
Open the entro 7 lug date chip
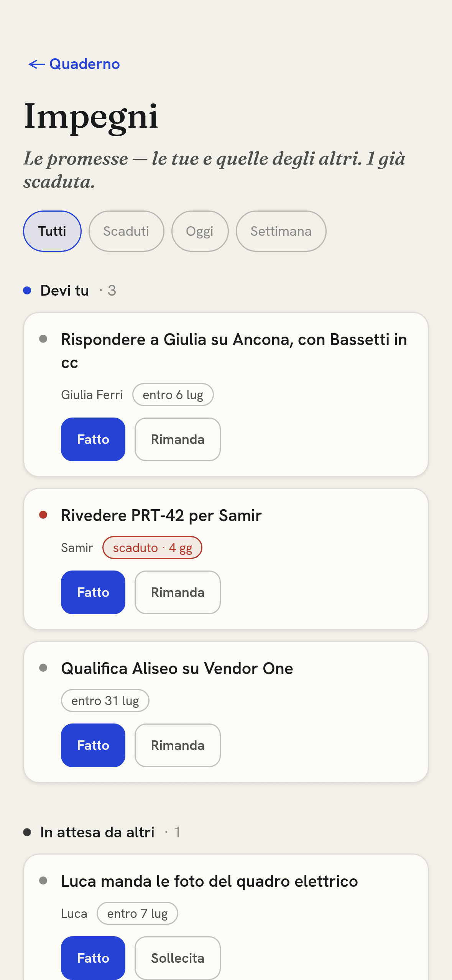point(137,913)
